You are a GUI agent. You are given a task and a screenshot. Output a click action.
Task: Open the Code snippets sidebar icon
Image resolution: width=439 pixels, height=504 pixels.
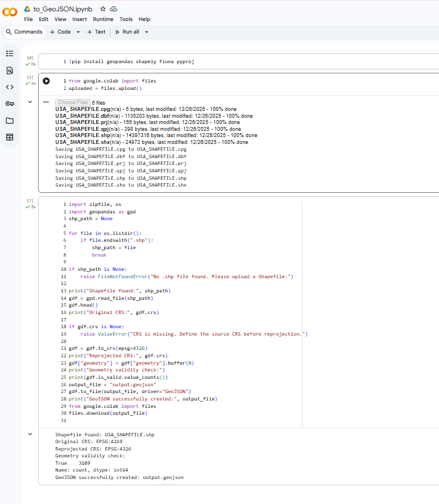pos(10,87)
